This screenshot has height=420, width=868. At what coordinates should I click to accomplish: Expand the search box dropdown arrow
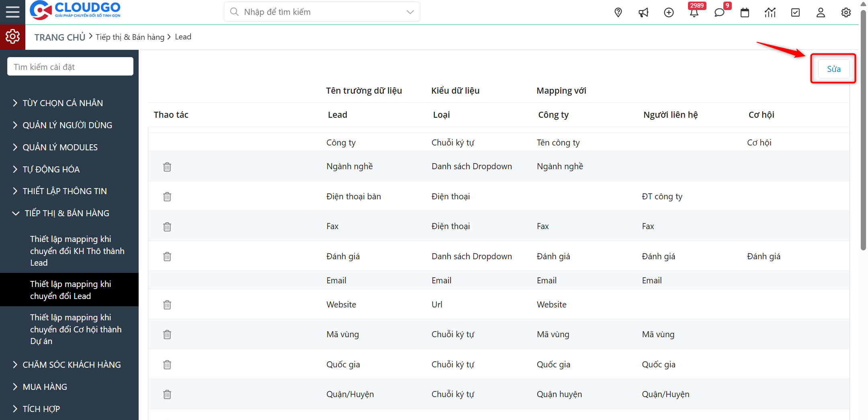click(410, 12)
